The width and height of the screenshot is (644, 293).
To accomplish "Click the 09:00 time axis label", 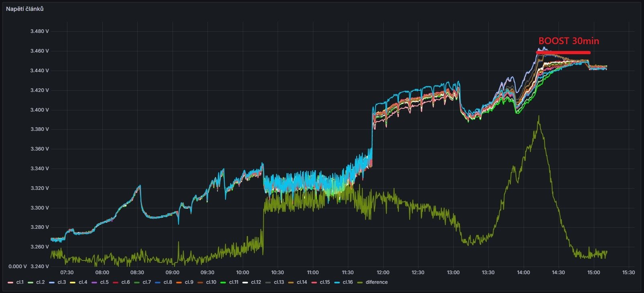I will 172,273.
